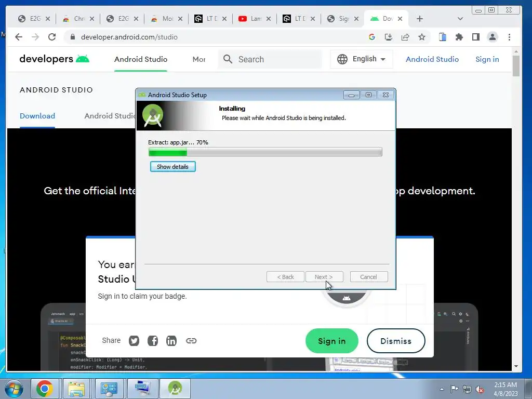Click Chrome's back navigation arrow
This screenshot has height=399, width=532.
pyautogui.click(x=19, y=37)
